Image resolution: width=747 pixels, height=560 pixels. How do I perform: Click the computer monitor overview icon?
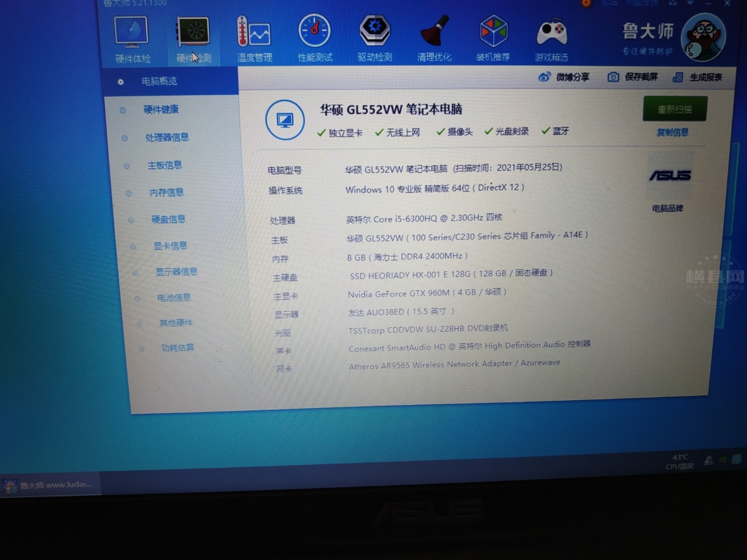click(x=285, y=120)
